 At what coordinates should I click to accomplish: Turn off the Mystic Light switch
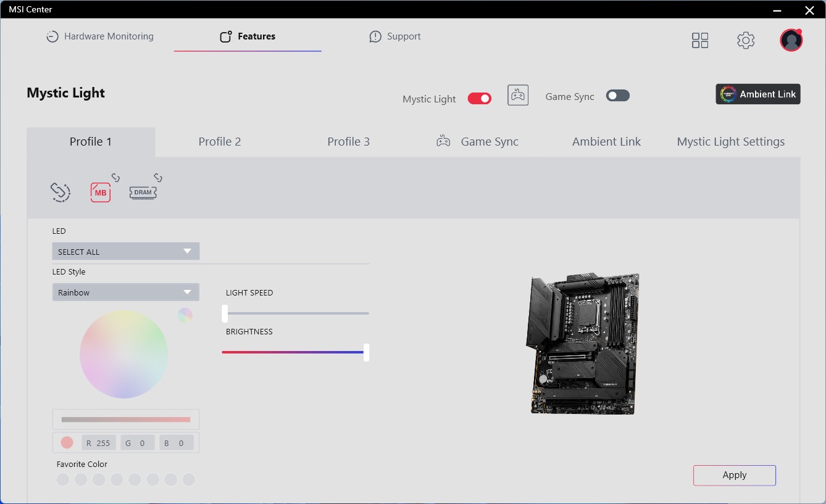pos(480,98)
